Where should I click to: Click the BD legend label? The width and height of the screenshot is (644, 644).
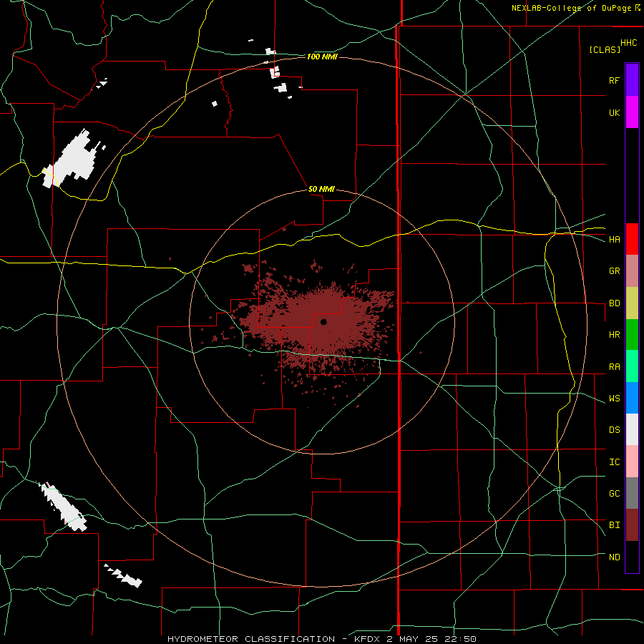614,303
